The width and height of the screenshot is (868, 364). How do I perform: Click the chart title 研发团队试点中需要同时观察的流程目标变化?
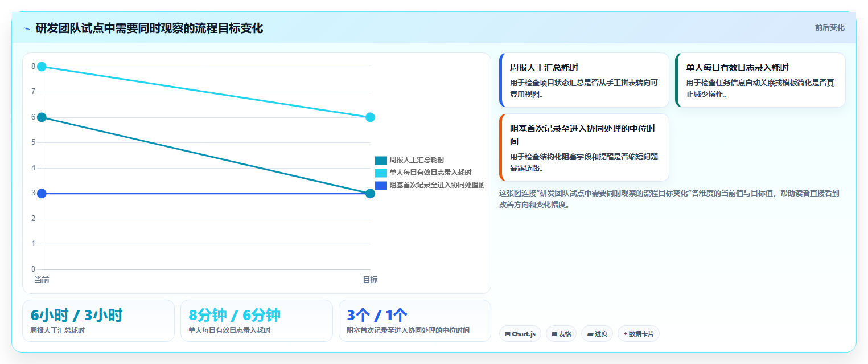[x=149, y=28]
